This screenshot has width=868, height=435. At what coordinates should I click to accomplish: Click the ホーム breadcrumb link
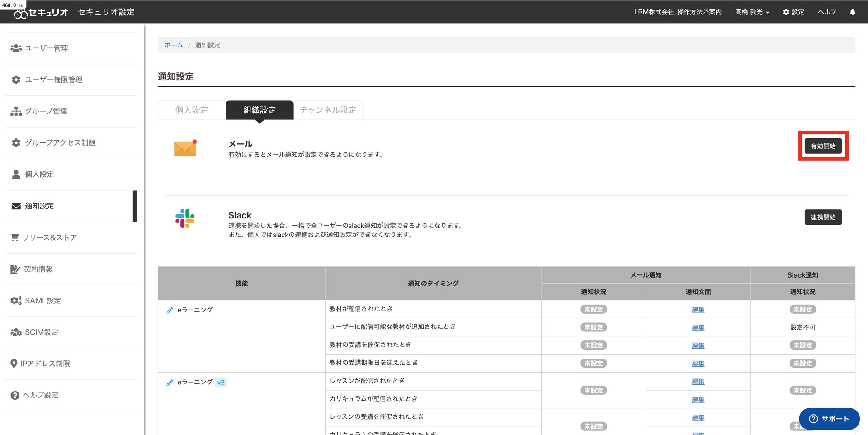[174, 45]
